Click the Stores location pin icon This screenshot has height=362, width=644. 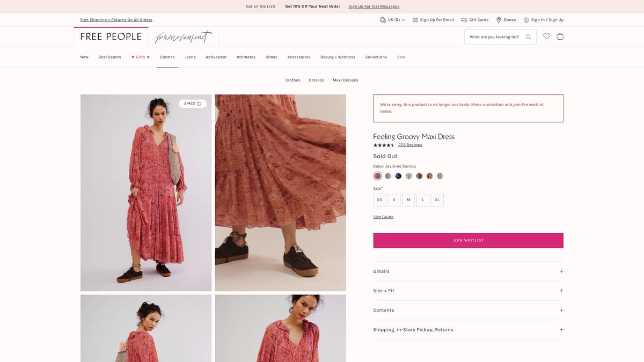[499, 20]
